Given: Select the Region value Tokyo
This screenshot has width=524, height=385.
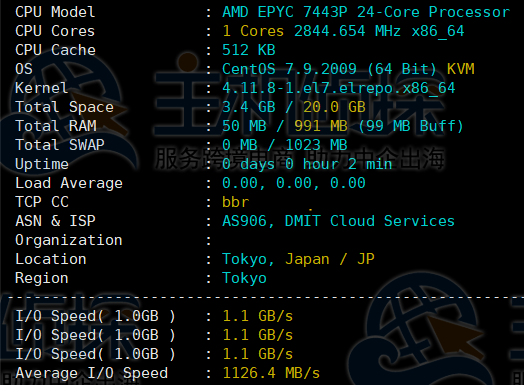Looking at the screenshot, I should (x=244, y=278).
